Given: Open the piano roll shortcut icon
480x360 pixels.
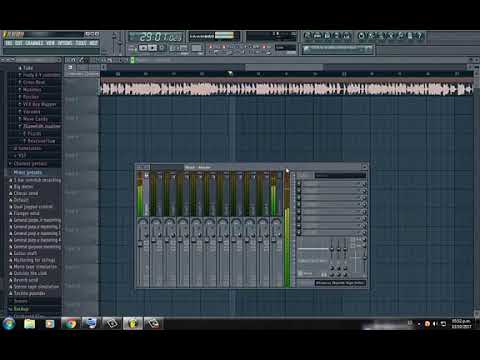Looking at the screenshot, I should (327, 36).
